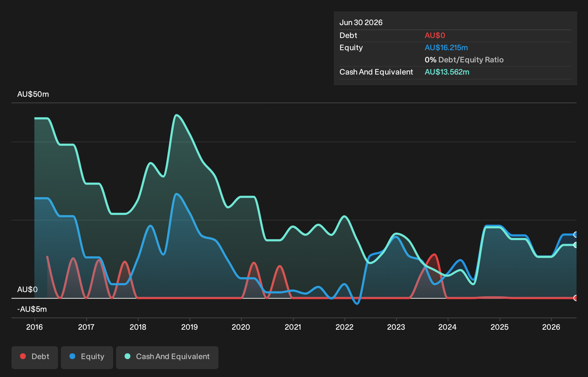Click the 2017 x-axis label
Viewport: 588px width, 377px height.
pyautogui.click(x=86, y=327)
